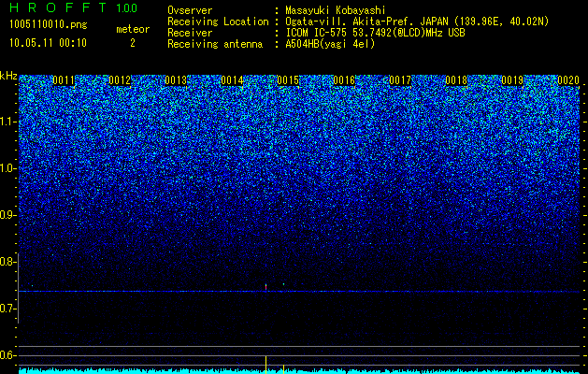The image size is (588, 374).
Task: Click the meteor count value 2
Action: [133, 43]
